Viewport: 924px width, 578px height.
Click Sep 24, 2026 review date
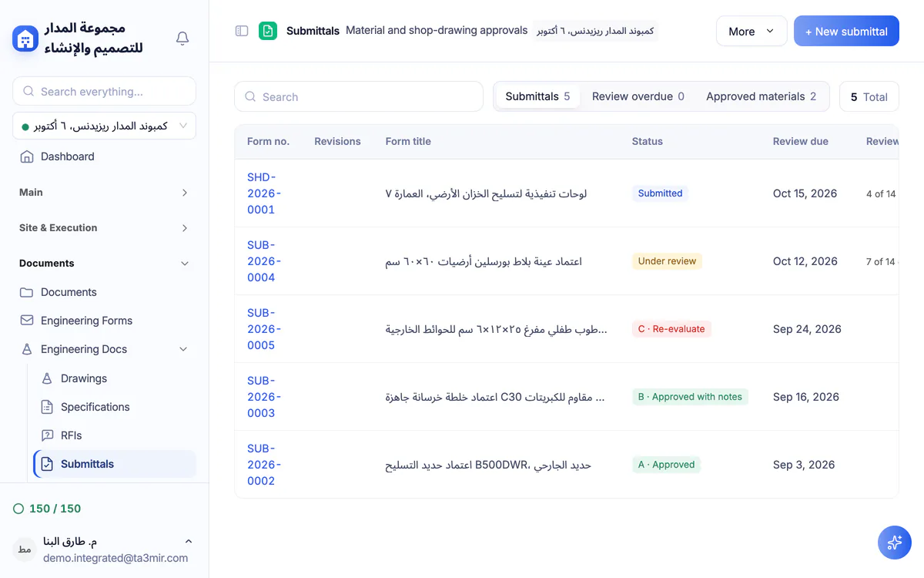(x=807, y=329)
